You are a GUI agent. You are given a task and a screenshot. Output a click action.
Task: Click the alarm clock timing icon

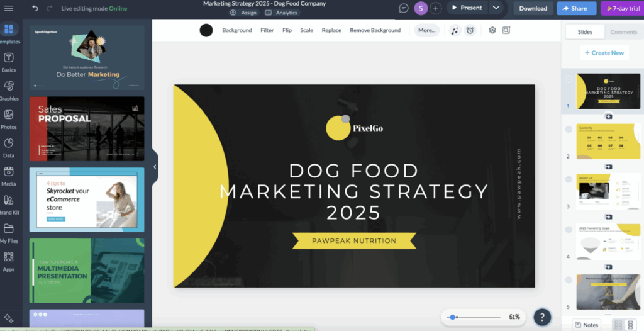(470, 30)
